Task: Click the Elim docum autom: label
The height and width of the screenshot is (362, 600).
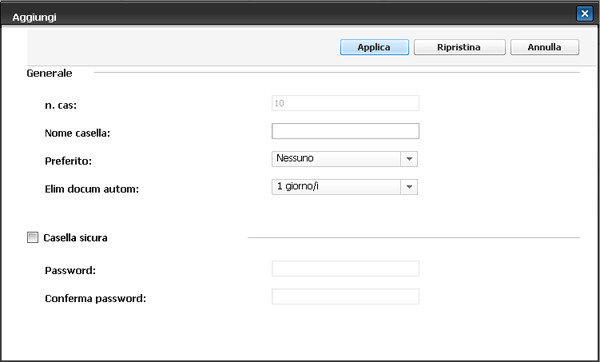Action: pyautogui.click(x=92, y=189)
